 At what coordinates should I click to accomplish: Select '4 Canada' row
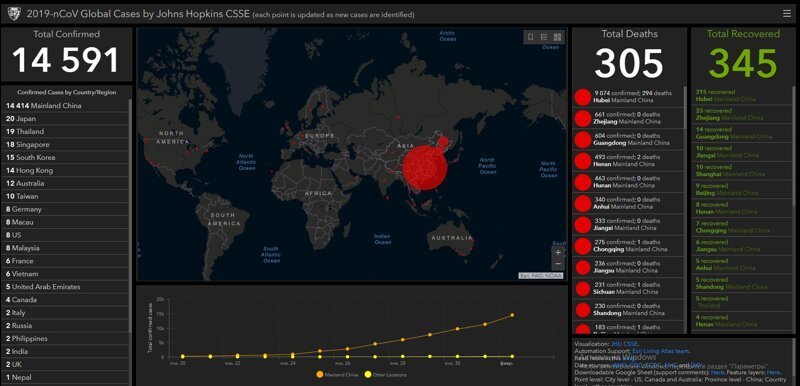coord(65,300)
